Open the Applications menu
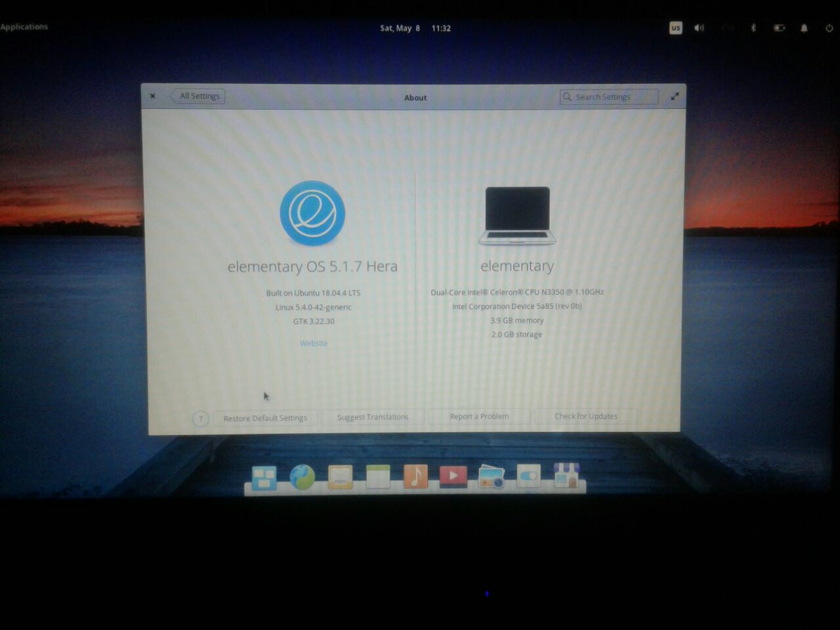Viewport: 840px width, 630px height. coord(24,27)
